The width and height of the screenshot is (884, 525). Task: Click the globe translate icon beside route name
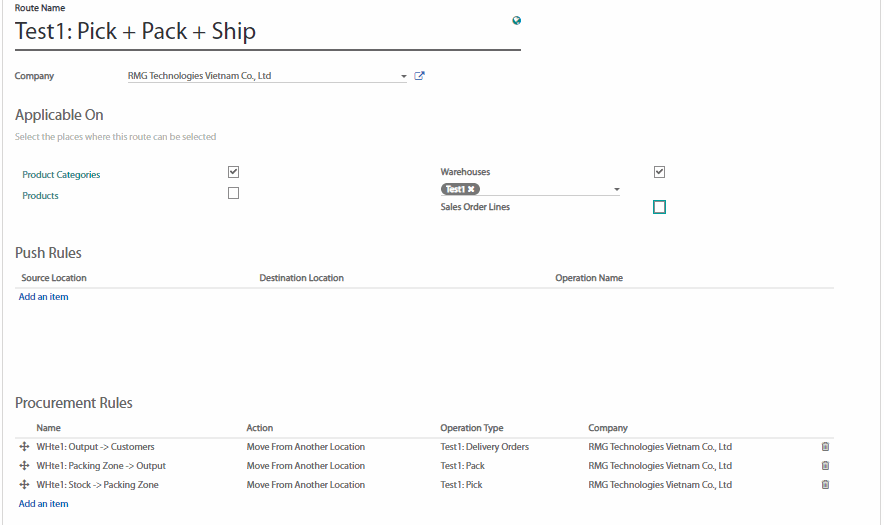[x=516, y=20]
